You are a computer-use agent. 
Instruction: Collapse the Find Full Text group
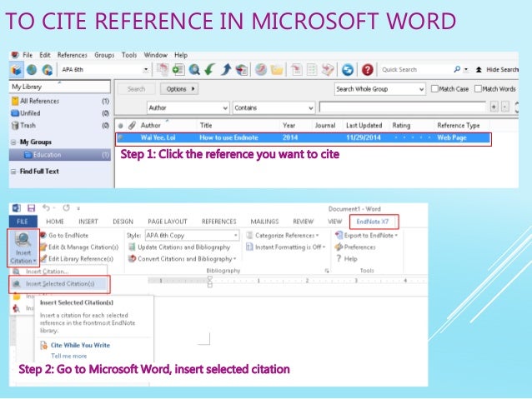13,172
